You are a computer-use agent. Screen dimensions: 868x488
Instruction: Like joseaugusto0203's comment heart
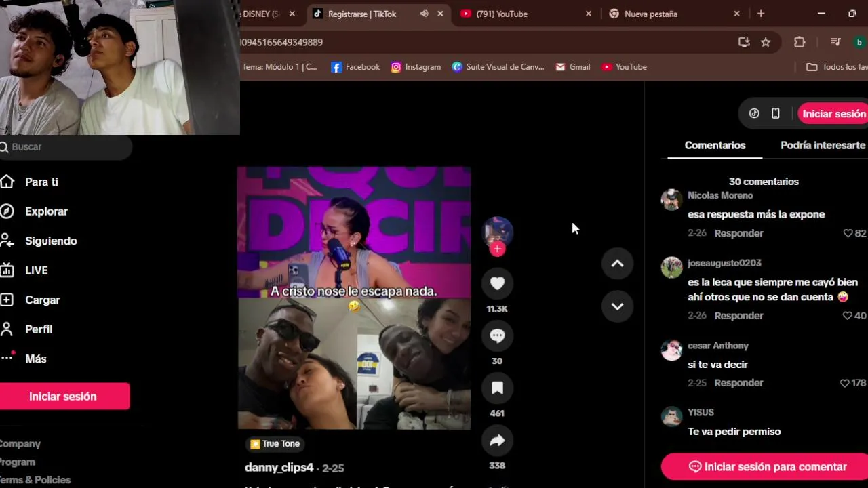pyautogui.click(x=848, y=316)
